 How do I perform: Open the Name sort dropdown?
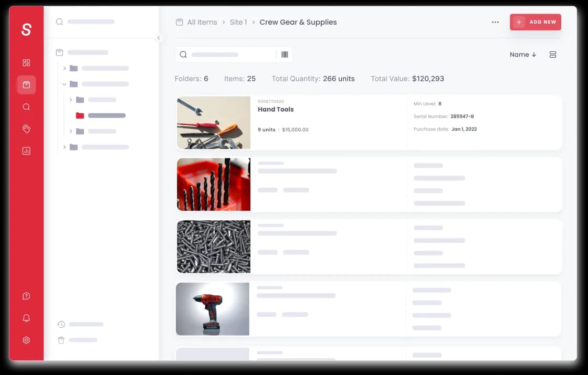pyautogui.click(x=523, y=55)
